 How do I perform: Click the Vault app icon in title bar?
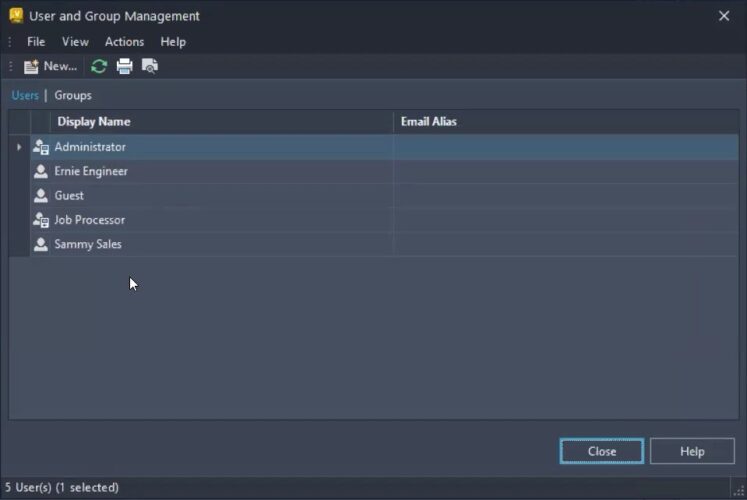[16, 15]
